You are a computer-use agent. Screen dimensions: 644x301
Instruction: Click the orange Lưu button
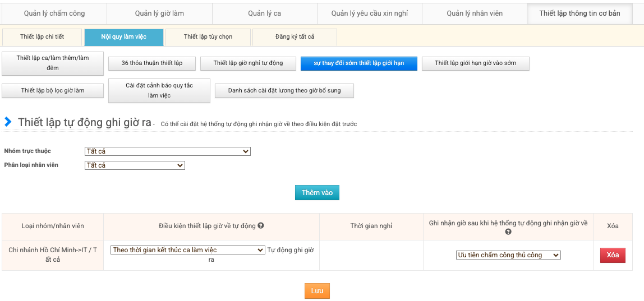click(317, 291)
